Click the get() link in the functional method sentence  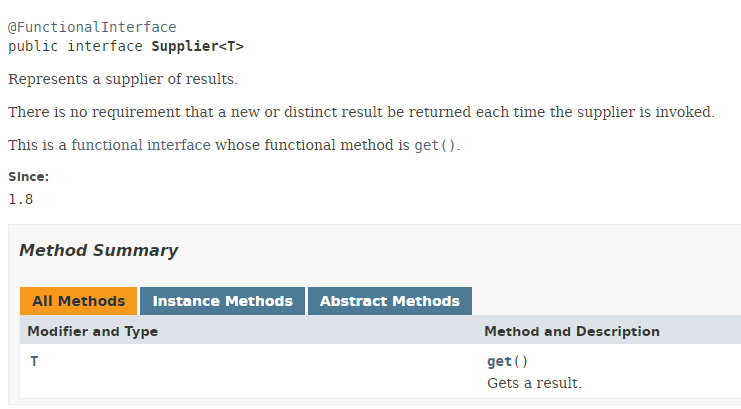(x=435, y=145)
